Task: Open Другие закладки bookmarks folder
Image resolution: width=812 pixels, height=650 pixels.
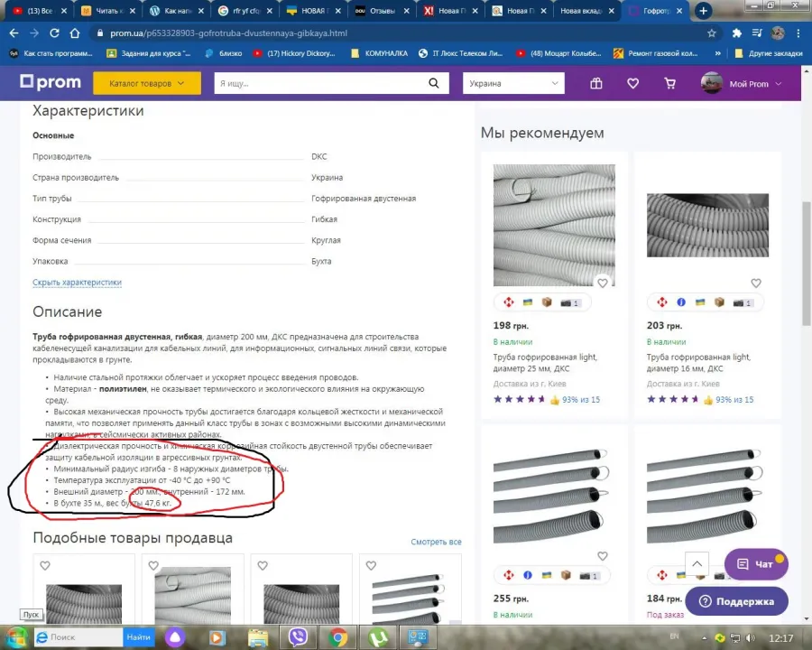Action: (769, 53)
